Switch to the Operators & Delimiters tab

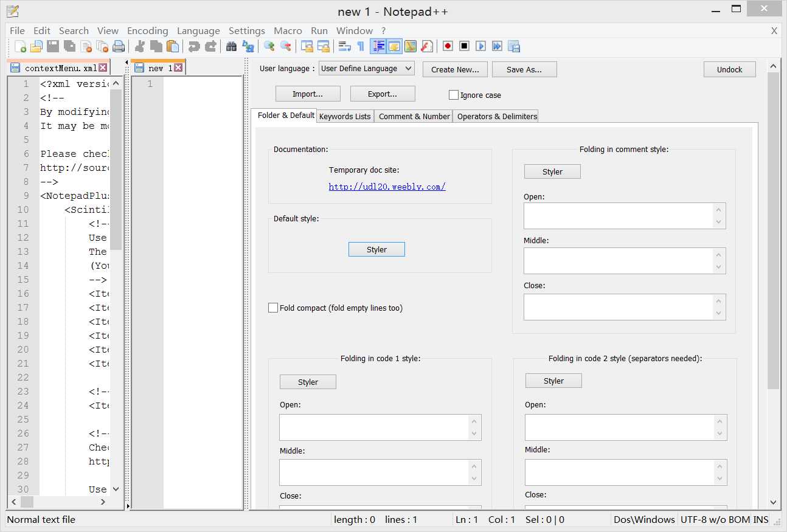click(x=497, y=116)
